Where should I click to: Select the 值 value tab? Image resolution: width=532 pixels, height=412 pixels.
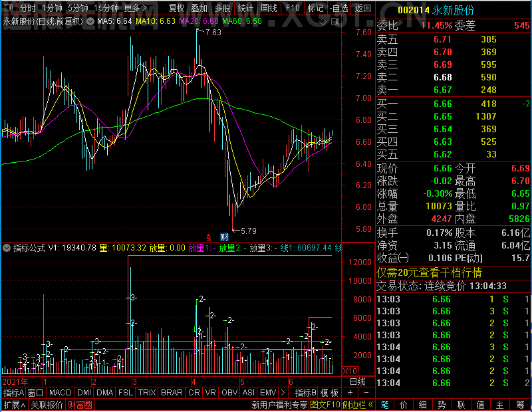pyautogui.click(x=480, y=405)
